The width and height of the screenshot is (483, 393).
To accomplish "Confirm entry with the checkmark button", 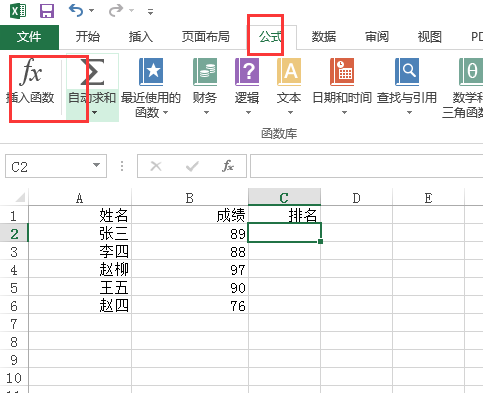I will 192,166.
